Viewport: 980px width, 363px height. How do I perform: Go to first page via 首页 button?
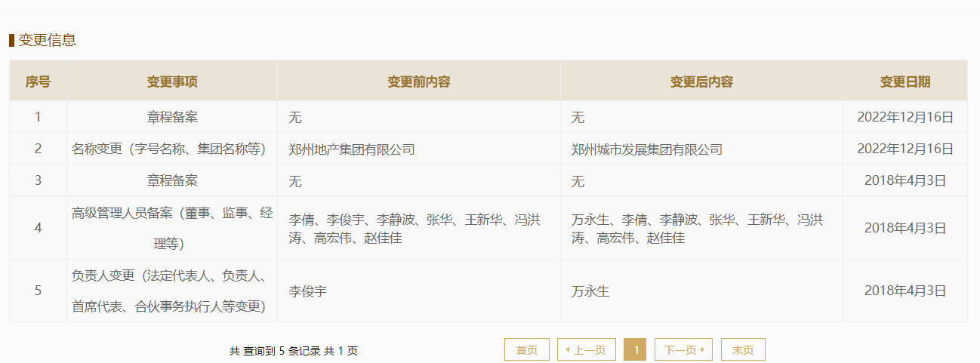[x=527, y=349]
